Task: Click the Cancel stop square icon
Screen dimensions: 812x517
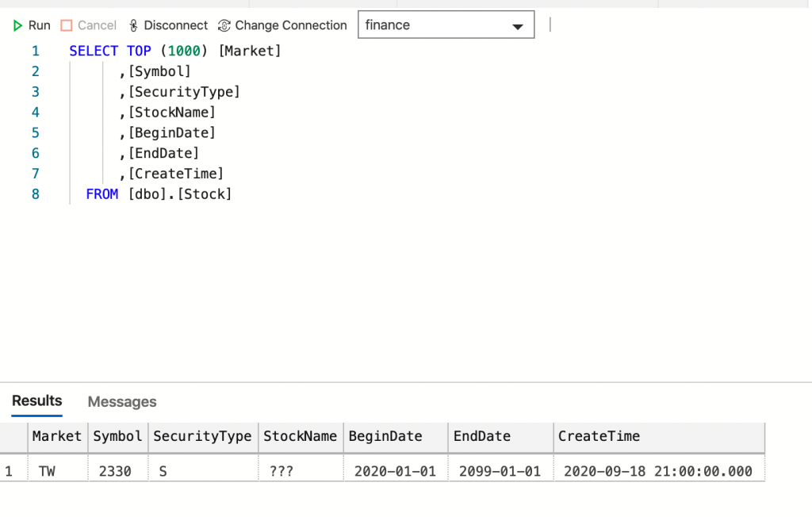Action: [x=67, y=25]
